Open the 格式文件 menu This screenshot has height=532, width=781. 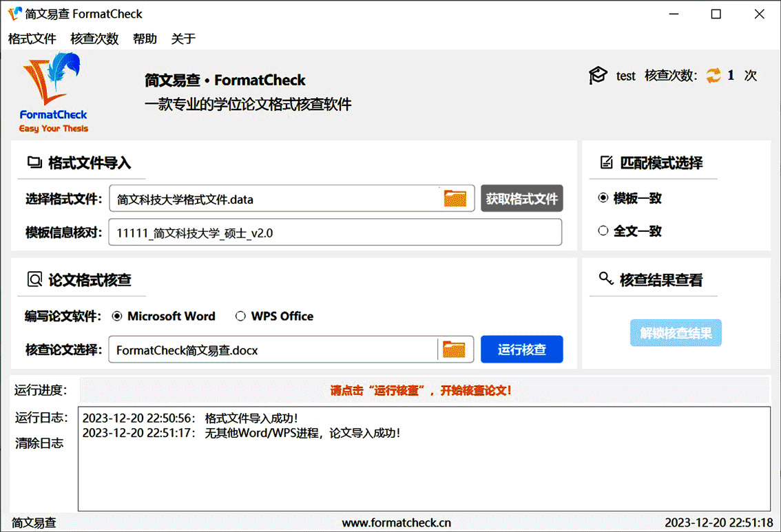(x=32, y=39)
